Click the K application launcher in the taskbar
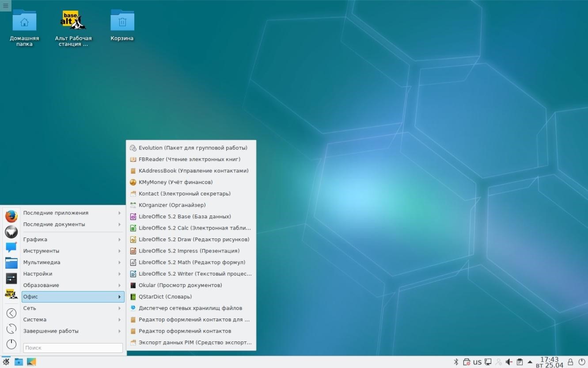This screenshot has width=588, height=368. 6,362
